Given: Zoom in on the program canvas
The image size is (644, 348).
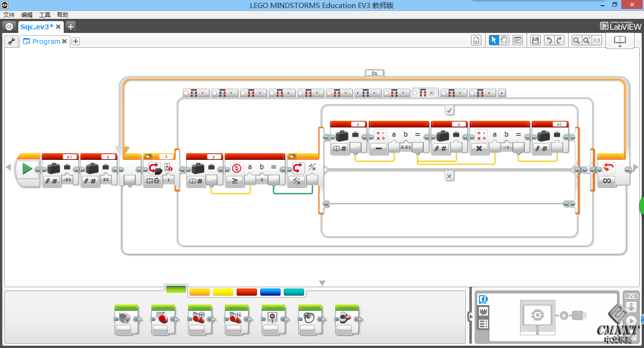Looking at the screenshot, I should tap(587, 41).
